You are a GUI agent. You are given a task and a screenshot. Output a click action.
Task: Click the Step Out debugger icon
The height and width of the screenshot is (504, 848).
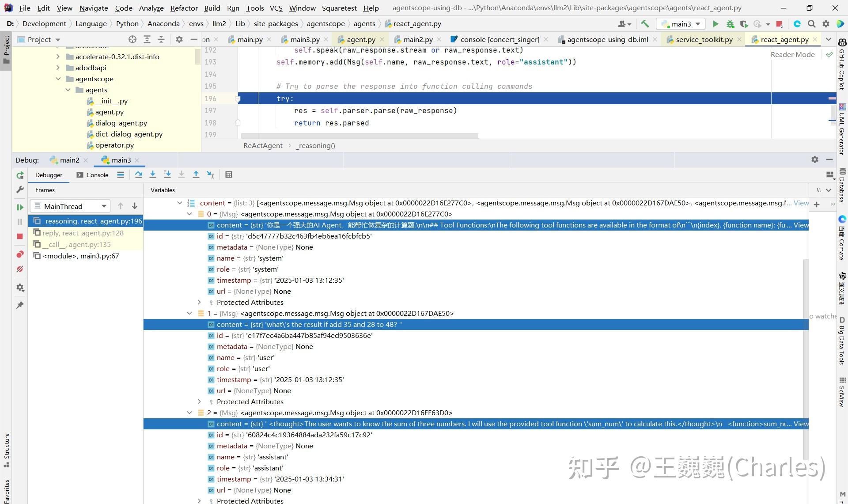[x=196, y=174]
